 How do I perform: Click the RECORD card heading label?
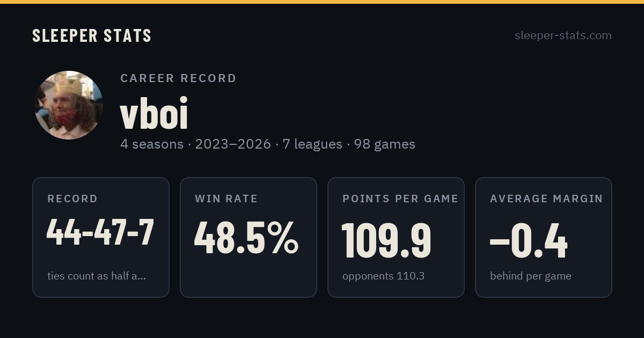72,199
